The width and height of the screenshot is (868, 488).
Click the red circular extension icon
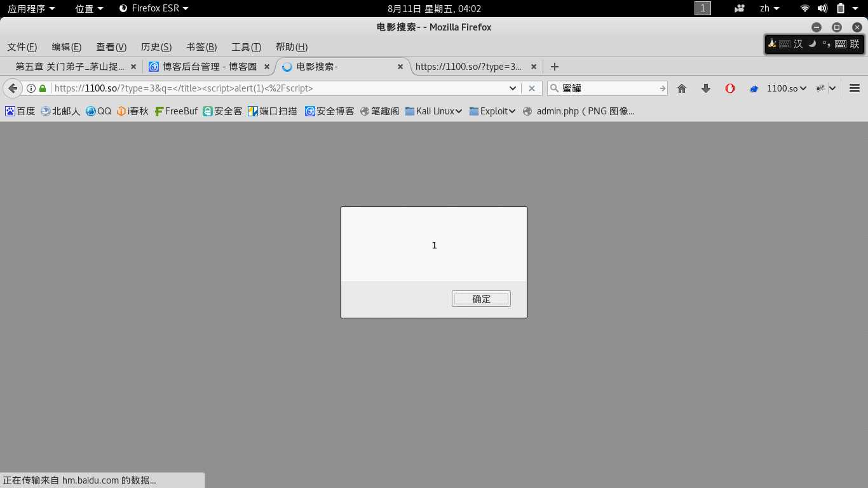point(730,88)
